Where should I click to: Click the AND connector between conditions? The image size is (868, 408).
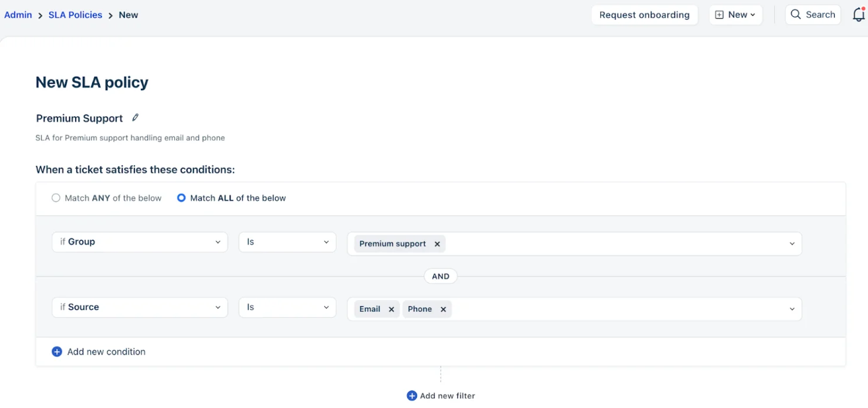coord(440,276)
